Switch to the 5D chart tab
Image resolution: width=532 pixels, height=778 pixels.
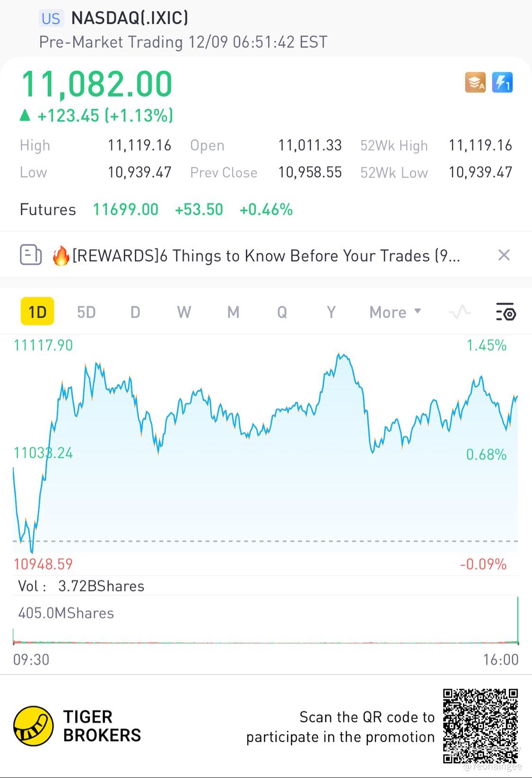(87, 312)
